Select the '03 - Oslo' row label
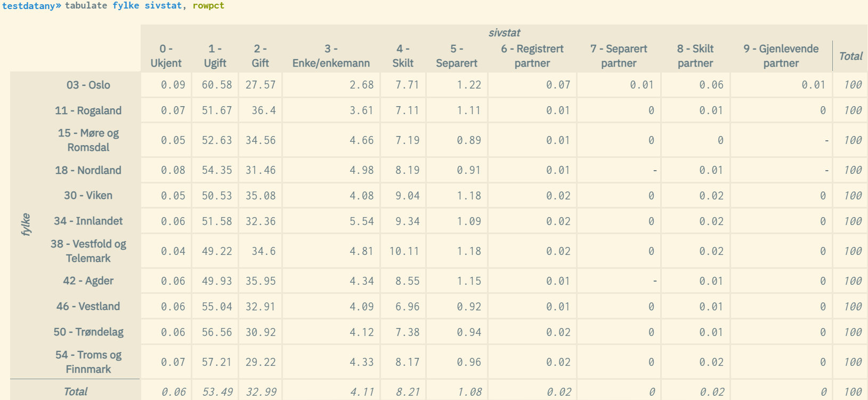The width and height of the screenshot is (868, 400). coord(88,85)
